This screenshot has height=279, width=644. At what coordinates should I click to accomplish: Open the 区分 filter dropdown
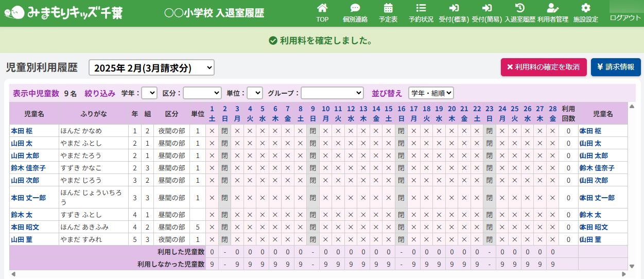click(202, 93)
